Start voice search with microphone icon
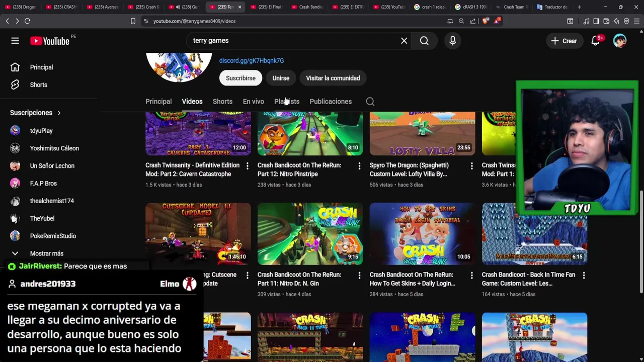 pyautogui.click(x=452, y=41)
